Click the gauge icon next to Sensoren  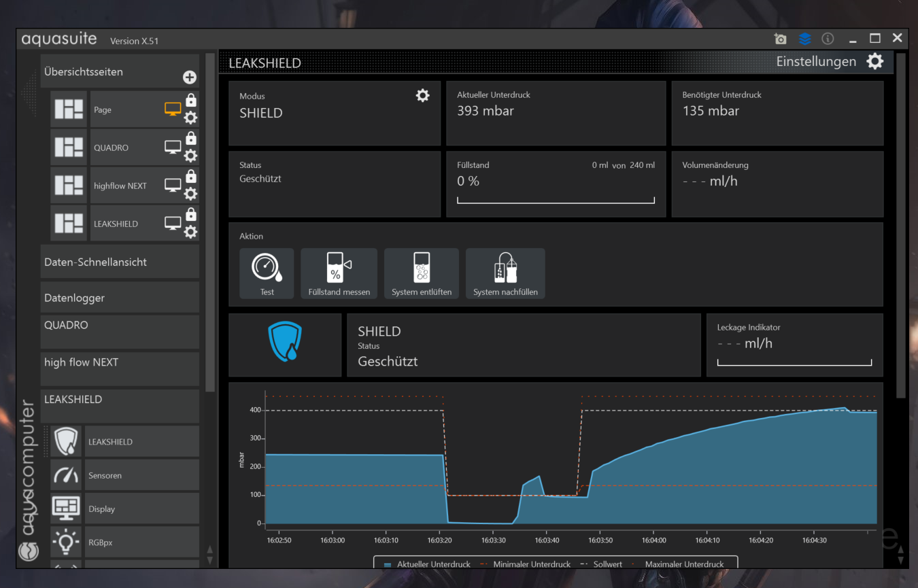click(x=66, y=475)
